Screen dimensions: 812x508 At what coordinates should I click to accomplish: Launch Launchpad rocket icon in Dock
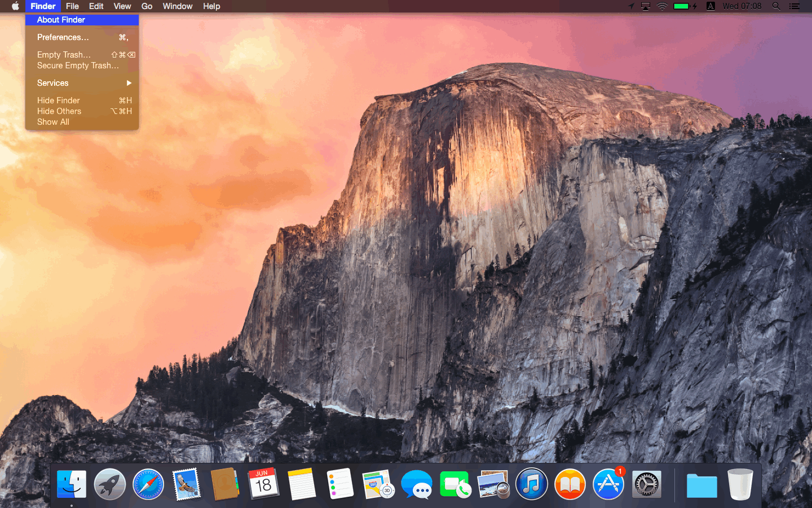tap(110, 484)
